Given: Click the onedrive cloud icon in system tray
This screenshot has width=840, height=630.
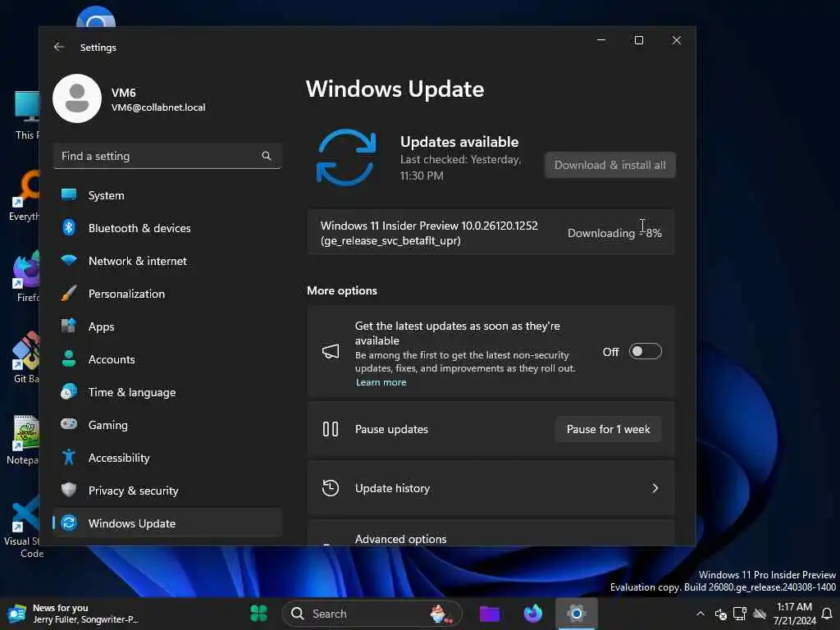Looking at the screenshot, I should pos(760,614).
